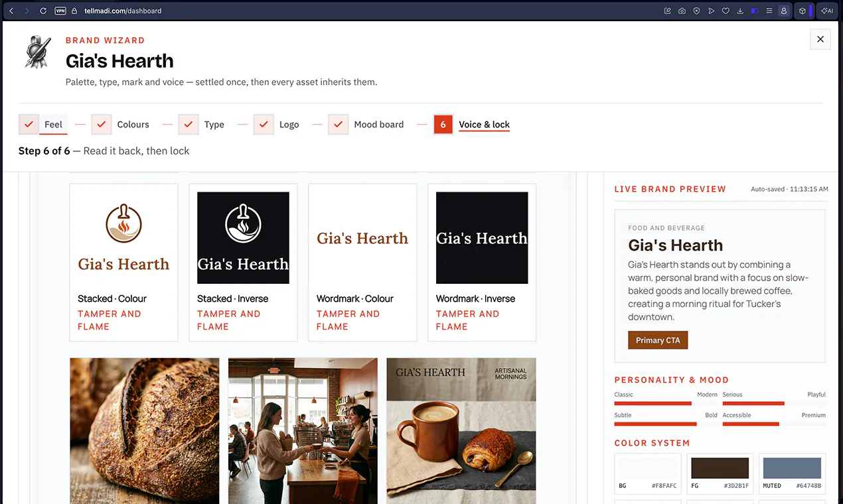Click the Primary CTA button in preview

click(658, 340)
